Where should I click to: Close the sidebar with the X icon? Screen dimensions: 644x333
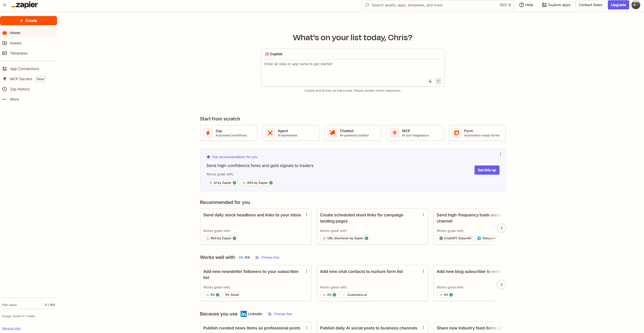click(x=5, y=5)
